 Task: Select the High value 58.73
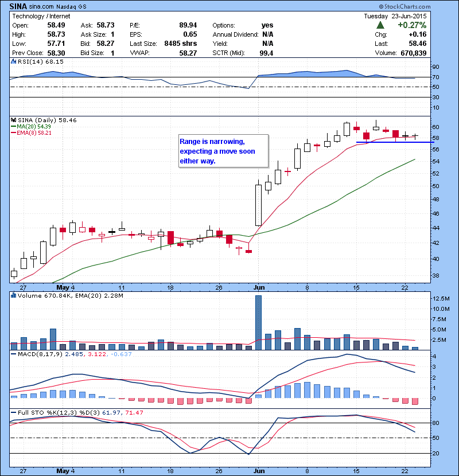coord(56,34)
